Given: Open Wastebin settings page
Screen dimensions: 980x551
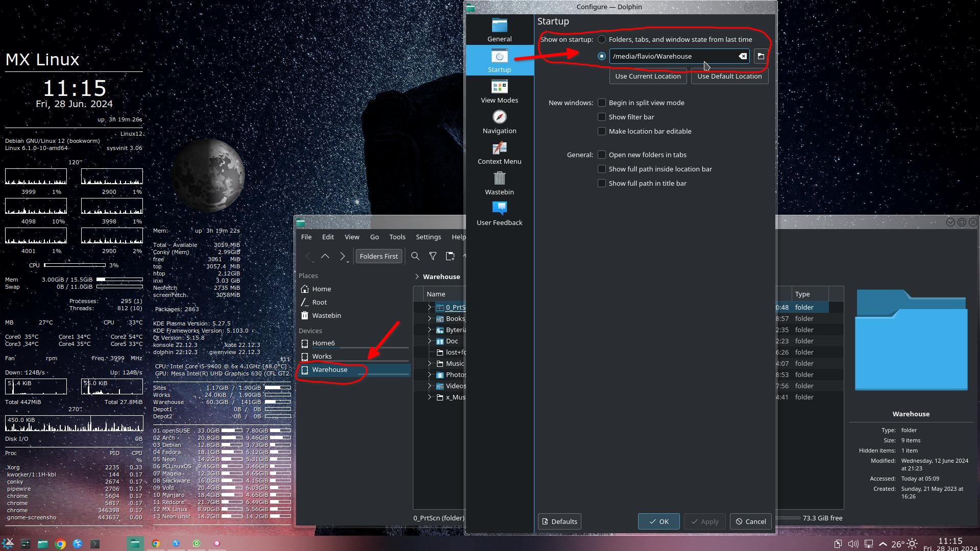Looking at the screenshot, I should point(499,183).
